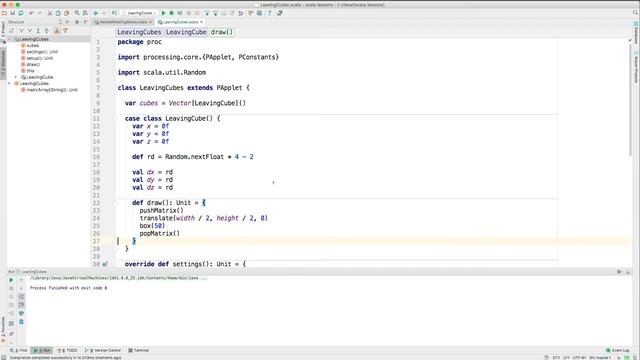This screenshot has height=360, width=640.
Task: Click the Open folder icon in main toolbar
Action: tap(4, 13)
